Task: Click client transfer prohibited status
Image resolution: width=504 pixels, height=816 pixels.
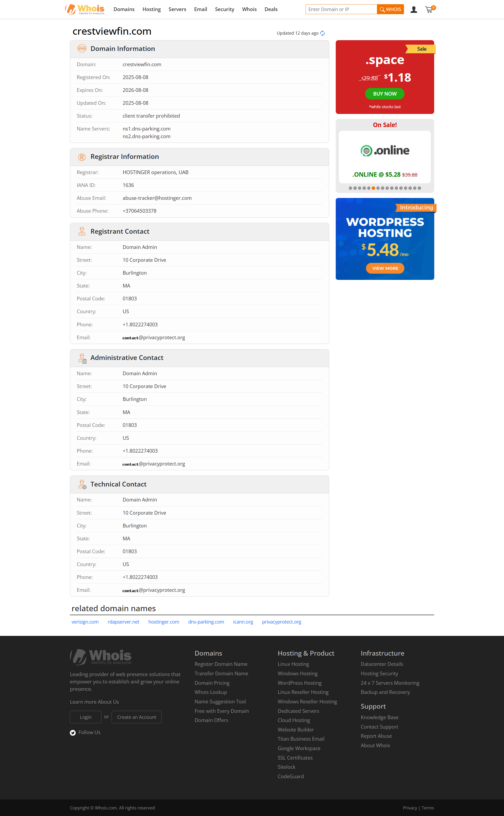Action: tap(151, 116)
